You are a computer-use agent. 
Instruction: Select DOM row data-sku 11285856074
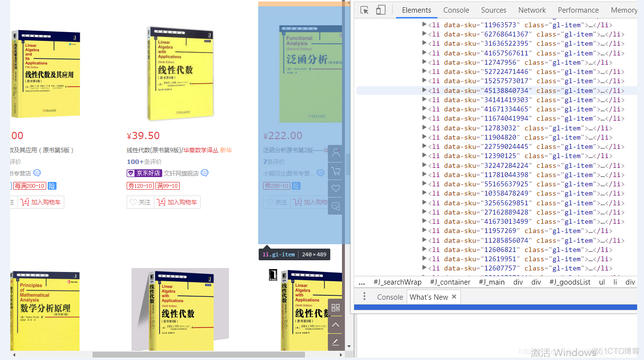496,240
